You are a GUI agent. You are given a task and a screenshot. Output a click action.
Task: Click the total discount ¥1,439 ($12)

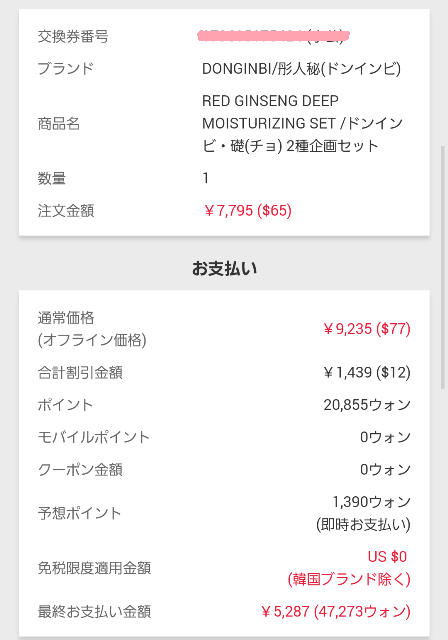367,372
